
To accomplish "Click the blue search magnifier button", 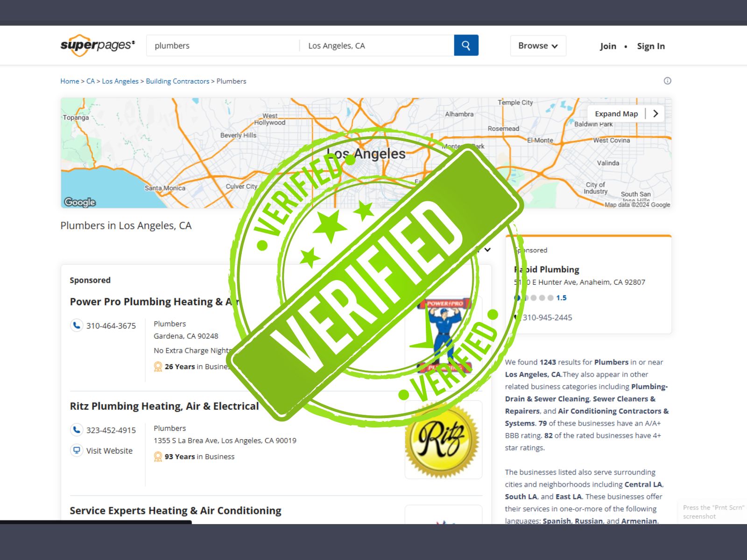I will tap(466, 45).
